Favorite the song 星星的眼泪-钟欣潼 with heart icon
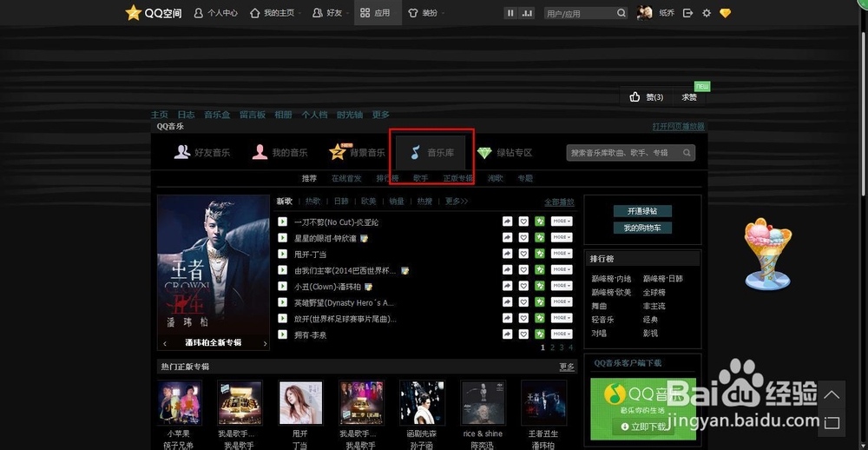868x450 pixels. click(523, 238)
